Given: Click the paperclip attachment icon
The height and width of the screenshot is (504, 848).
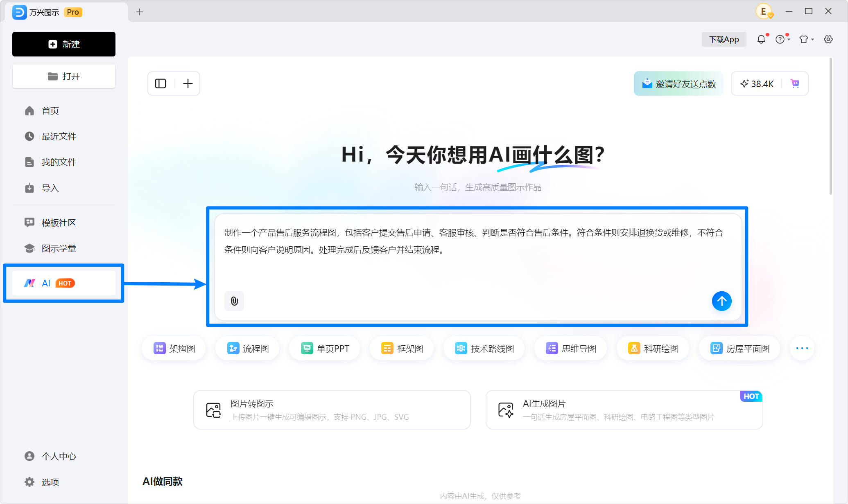Looking at the screenshot, I should click(x=234, y=301).
